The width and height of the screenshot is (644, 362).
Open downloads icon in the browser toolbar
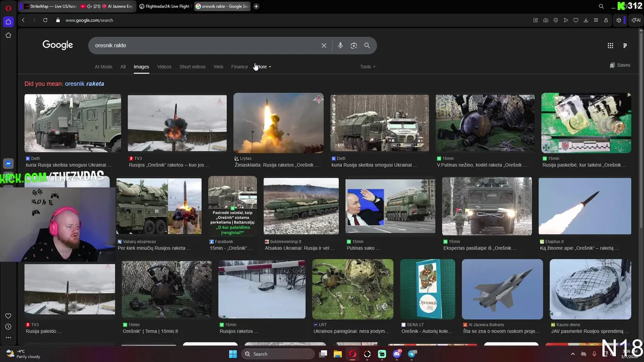click(586, 20)
